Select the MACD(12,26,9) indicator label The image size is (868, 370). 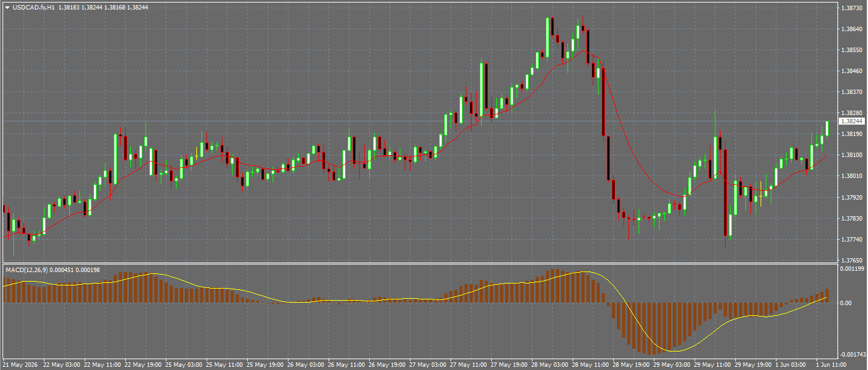click(27, 270)
